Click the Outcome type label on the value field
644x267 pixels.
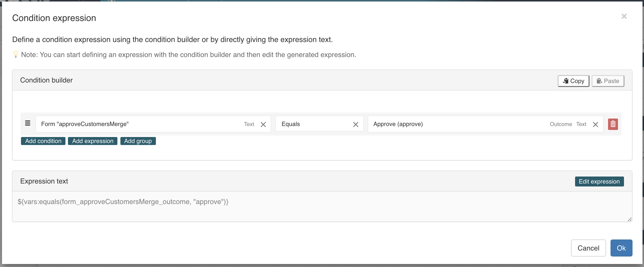pyautogui.click(x=561, y=124)
